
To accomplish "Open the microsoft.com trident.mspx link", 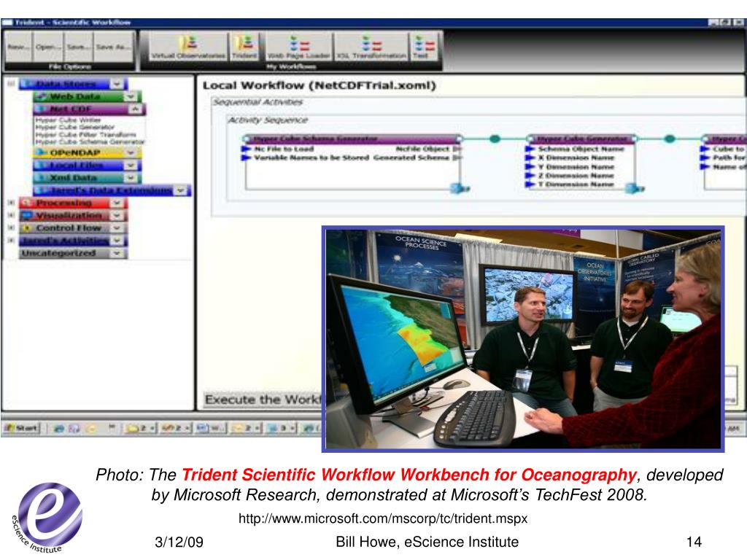I will [x=382, y=518].
